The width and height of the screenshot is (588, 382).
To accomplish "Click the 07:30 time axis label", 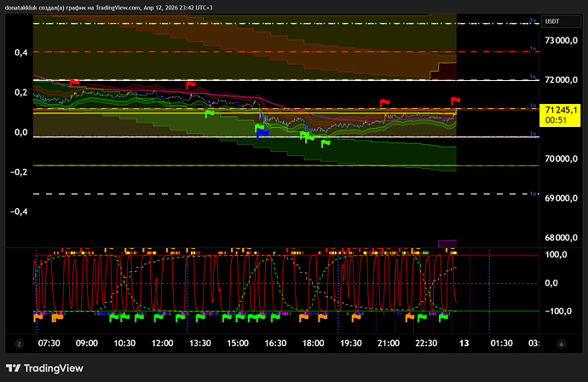I will [x=49, y=344].
